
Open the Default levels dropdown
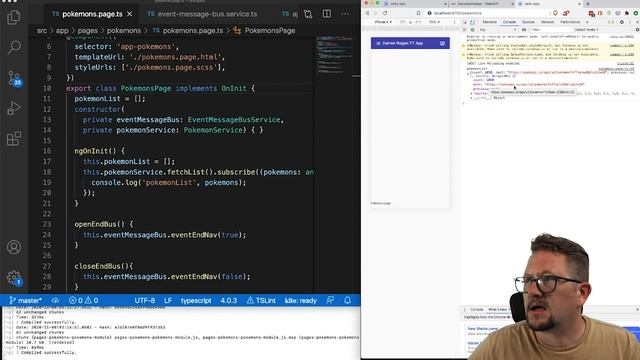tap(586, 30)
